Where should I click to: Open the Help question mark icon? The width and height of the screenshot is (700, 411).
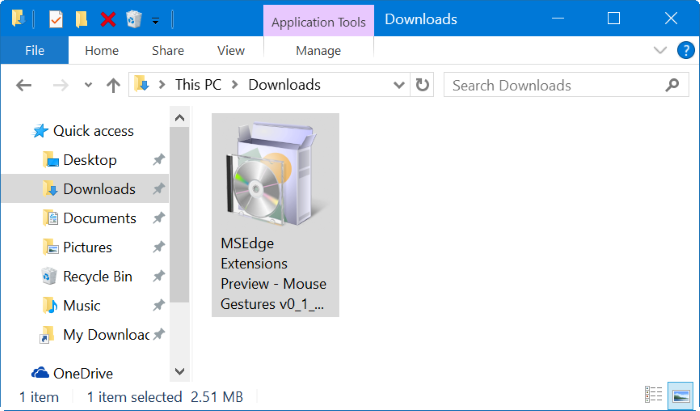tap(683, 50)
